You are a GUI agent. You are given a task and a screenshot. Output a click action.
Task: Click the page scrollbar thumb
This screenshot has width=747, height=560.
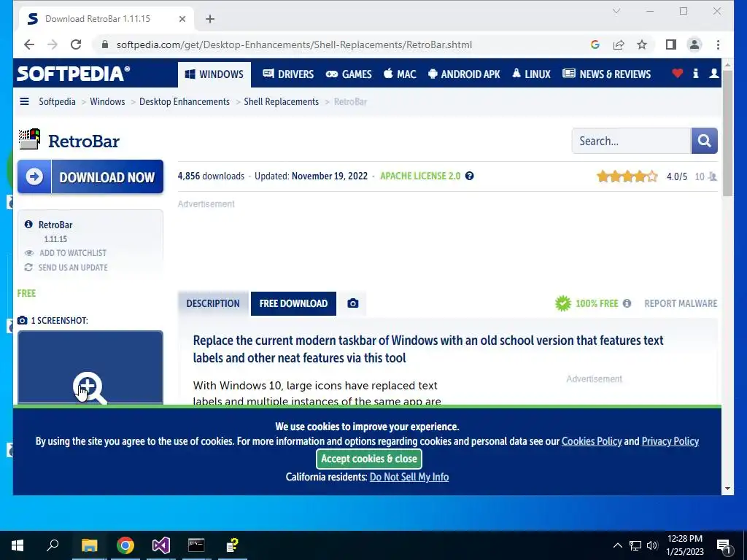tap(727, 133)
